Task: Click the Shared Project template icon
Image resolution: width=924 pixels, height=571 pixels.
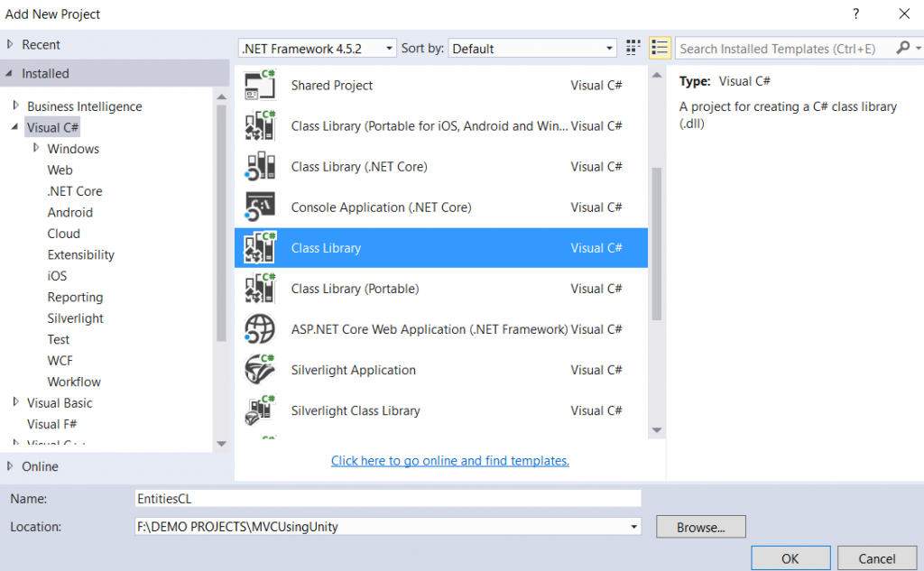Action: point(260,86)
